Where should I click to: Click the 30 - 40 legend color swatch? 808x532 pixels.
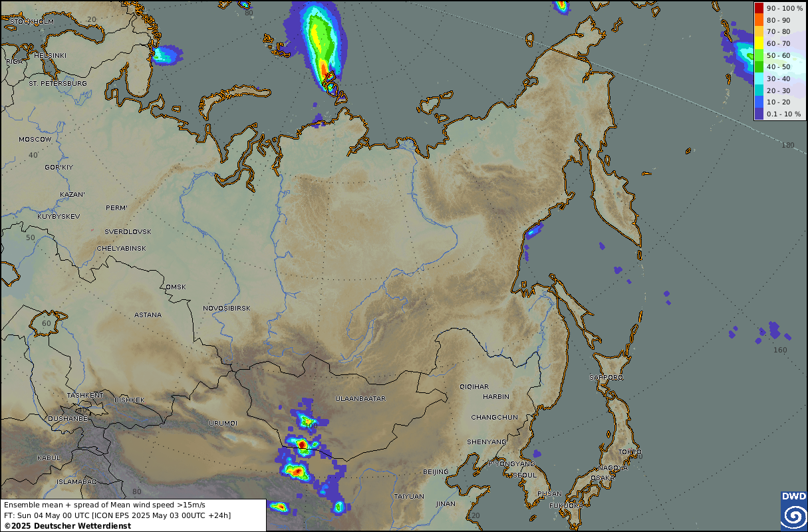pyautogui.click(x=759, y=78)
